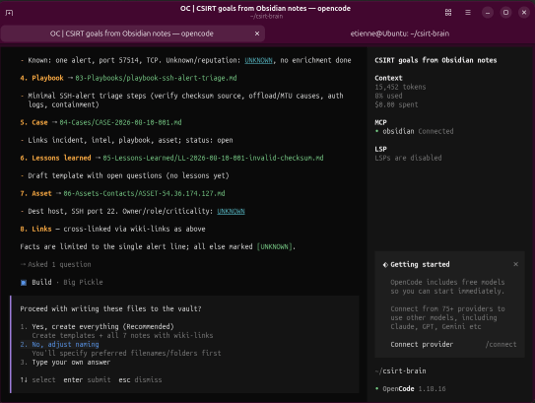Switch to etienne@Ubuntu csirt-brain tab
This screenshot has width=535, height=403.
coord(400,33)
